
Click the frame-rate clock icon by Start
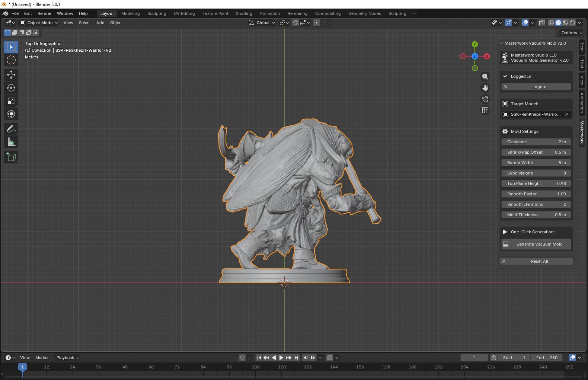[494, 358]
